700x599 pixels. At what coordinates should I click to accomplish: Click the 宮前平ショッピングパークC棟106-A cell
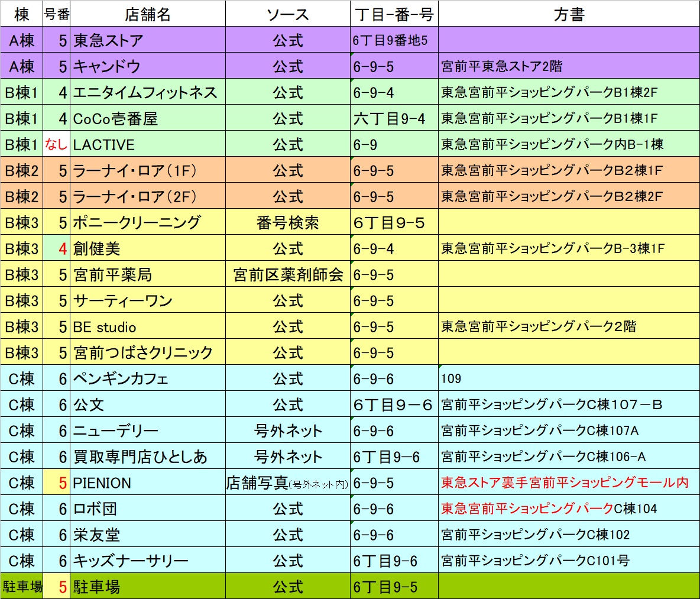coord(569,456)
